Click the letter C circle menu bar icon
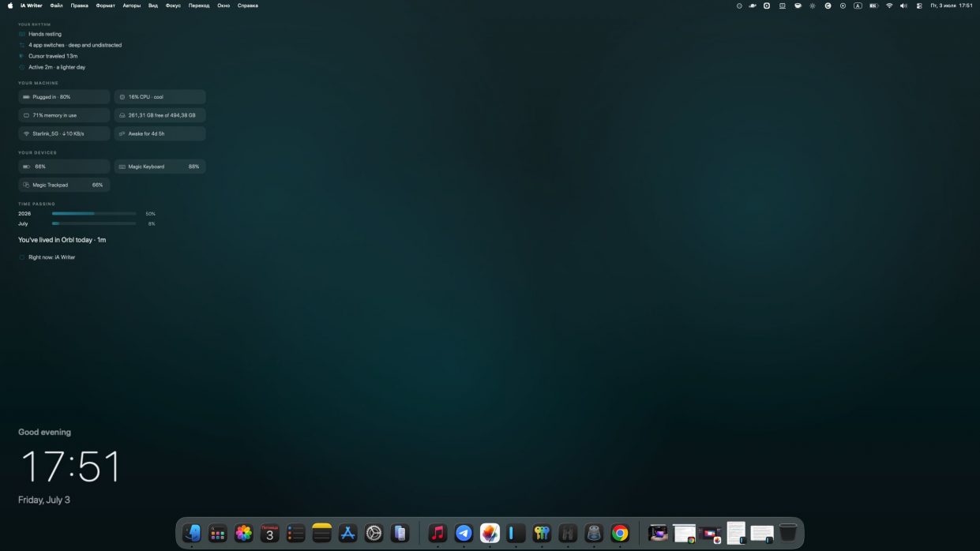 pos(828,6)
